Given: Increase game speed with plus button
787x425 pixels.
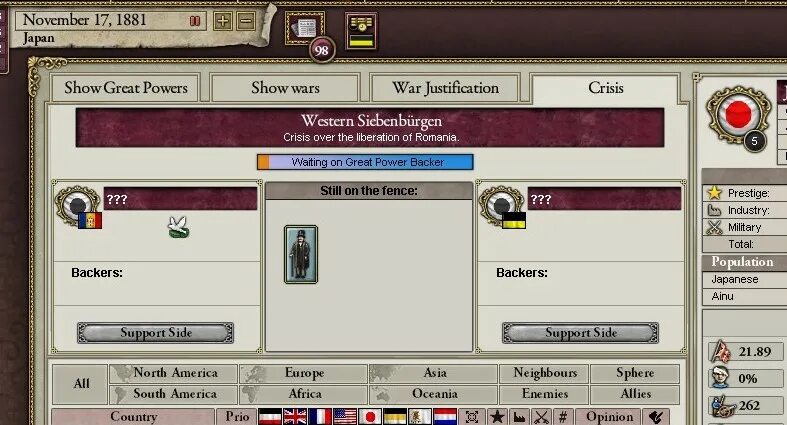Looking at the screenshot, I should [x=223, y=21].
